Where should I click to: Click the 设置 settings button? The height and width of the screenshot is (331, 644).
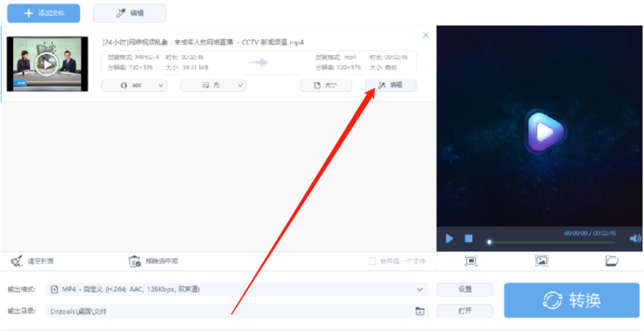(x=464, y=290)
